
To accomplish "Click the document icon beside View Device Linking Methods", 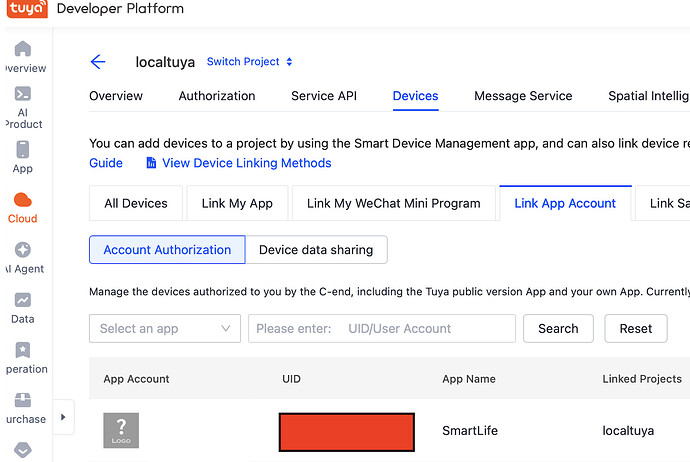I will coord(151,163).
